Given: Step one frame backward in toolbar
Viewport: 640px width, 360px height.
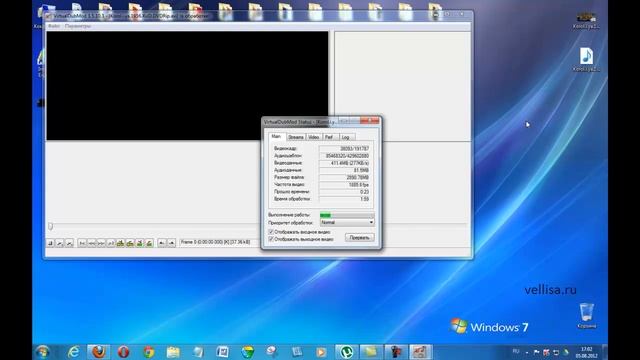Looking at the screenshot, I should (91, 243).
